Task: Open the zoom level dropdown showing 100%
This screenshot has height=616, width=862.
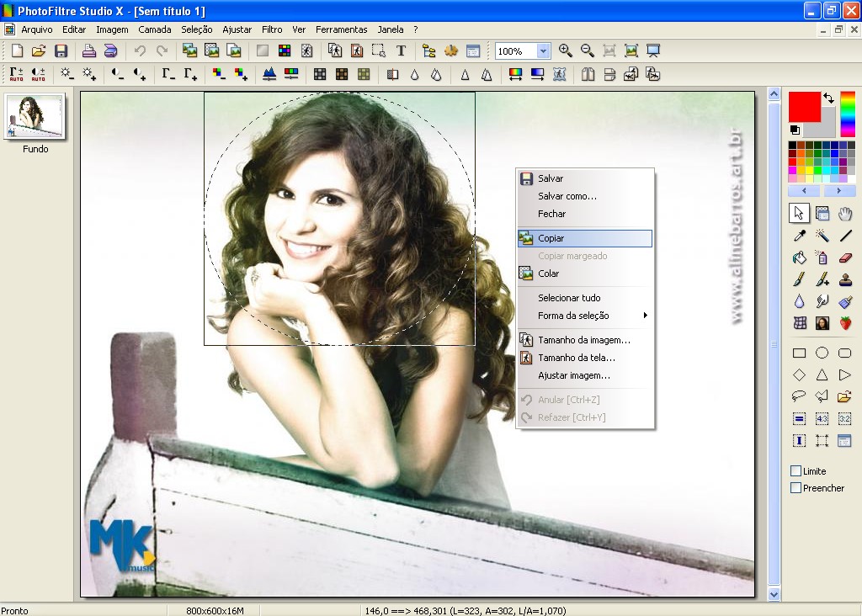Action: (543, 50)
